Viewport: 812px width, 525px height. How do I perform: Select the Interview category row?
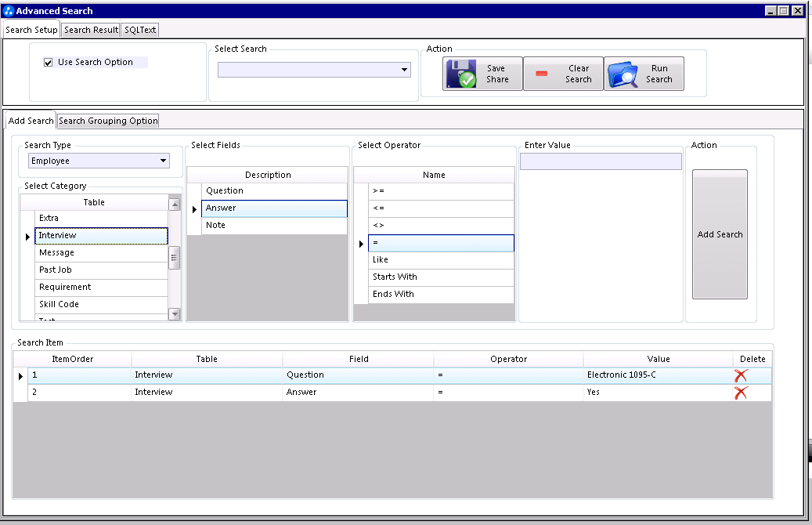102,236
